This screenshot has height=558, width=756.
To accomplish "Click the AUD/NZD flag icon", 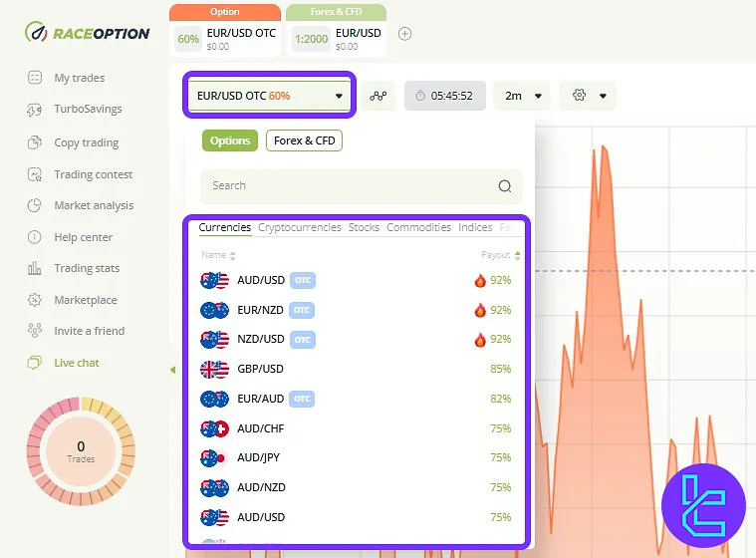I will click(x=214, y=488).
